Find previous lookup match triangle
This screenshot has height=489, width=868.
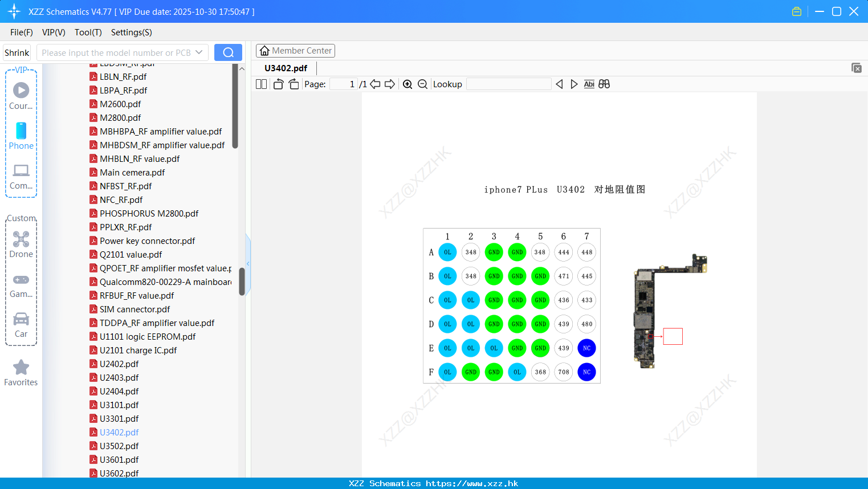pos(559,84)
